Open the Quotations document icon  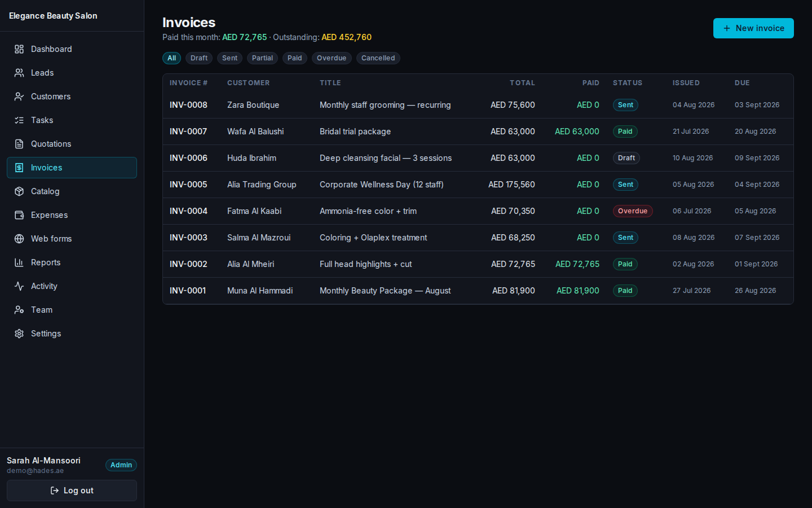pos(19,144)
